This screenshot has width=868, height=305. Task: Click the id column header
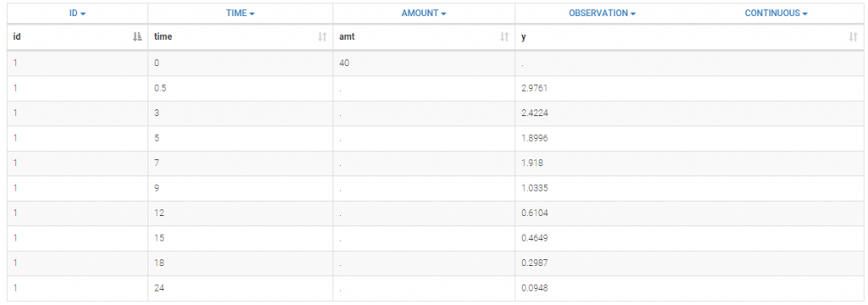click(77, 37)
